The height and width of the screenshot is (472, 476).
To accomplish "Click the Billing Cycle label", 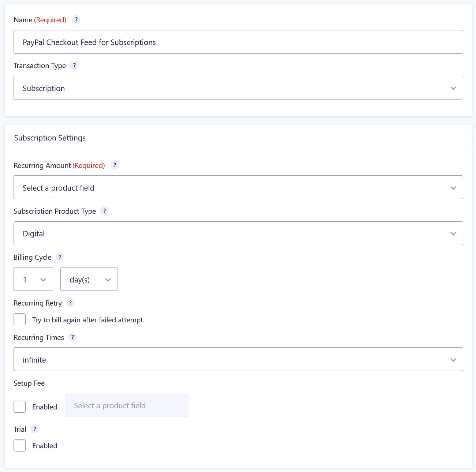I will click(33, 257).
